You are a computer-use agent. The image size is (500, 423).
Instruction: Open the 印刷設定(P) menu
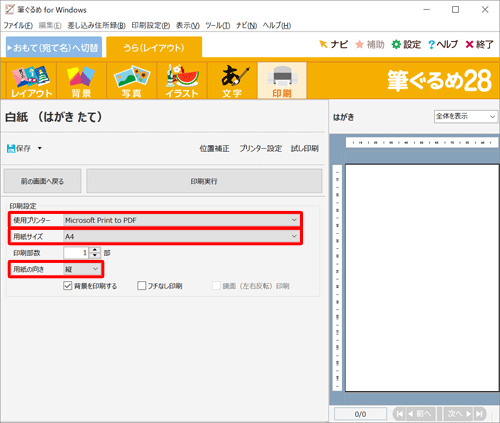(151, 25)
